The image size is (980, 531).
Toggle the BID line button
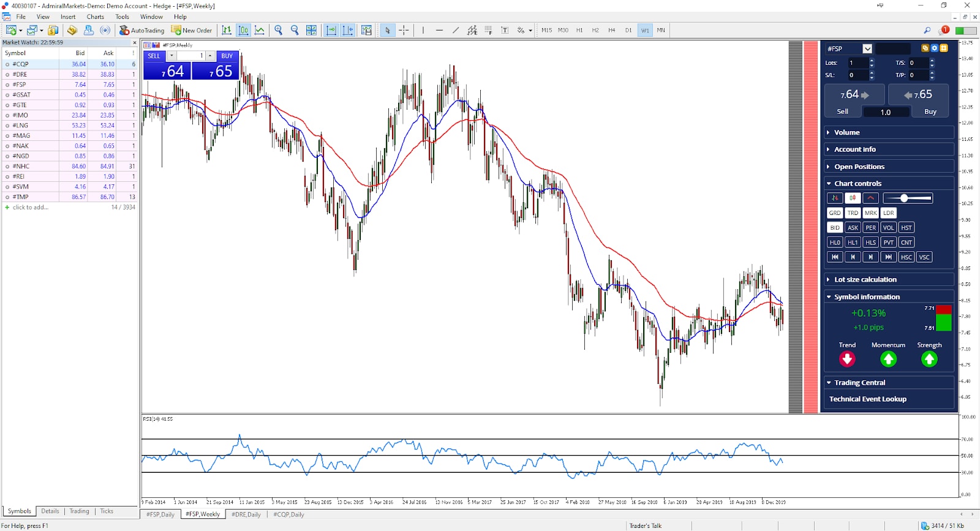click(835, 228)
